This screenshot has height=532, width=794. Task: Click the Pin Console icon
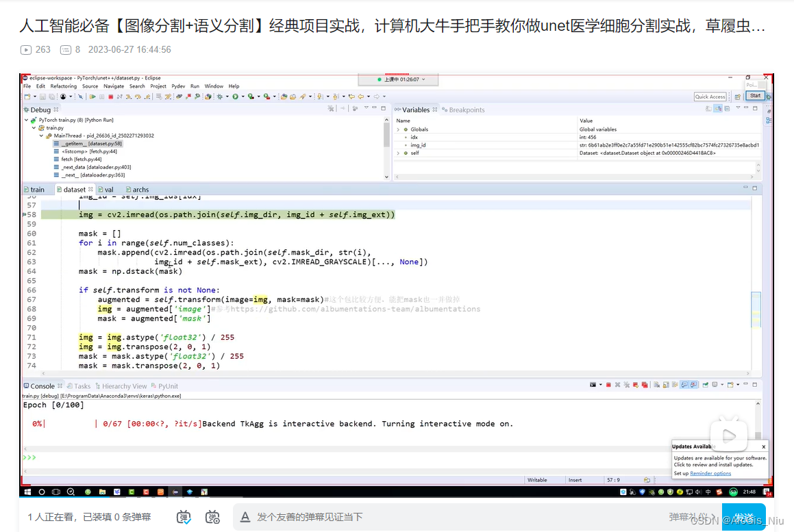[706, 385]
